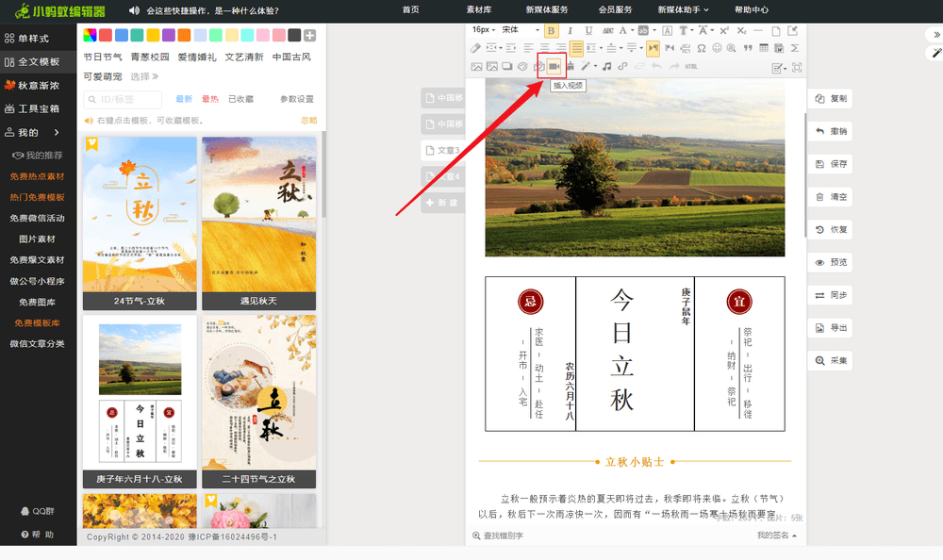The width and height of the screenshot is (943, 560).
Task: Expand more categories via 选择 »
Action: click(x=144, y=76)
